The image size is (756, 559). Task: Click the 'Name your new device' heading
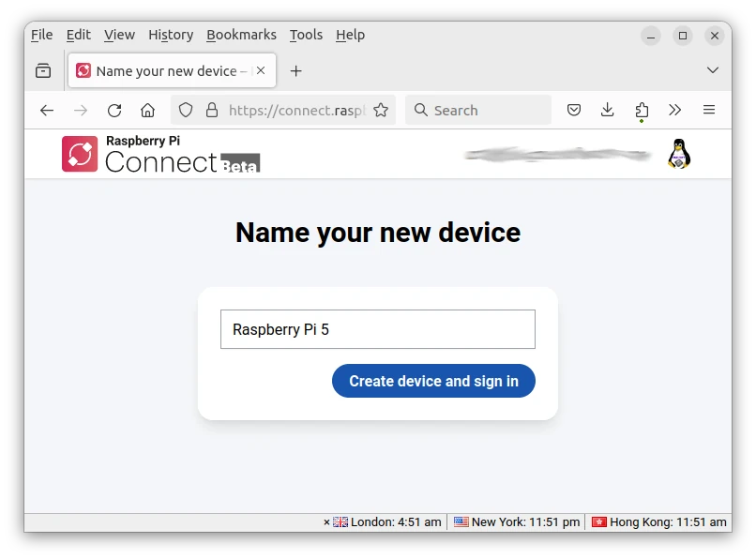(x=378, y=233)
